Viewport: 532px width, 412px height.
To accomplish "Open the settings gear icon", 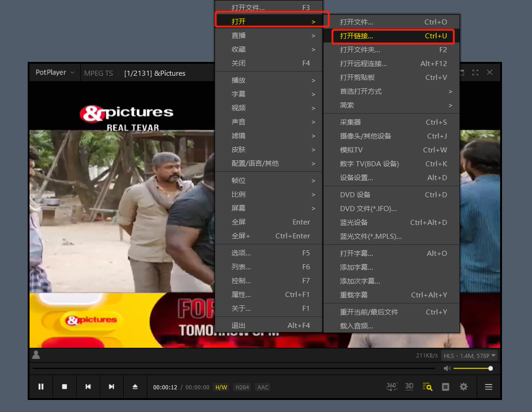I will (464, 387).
